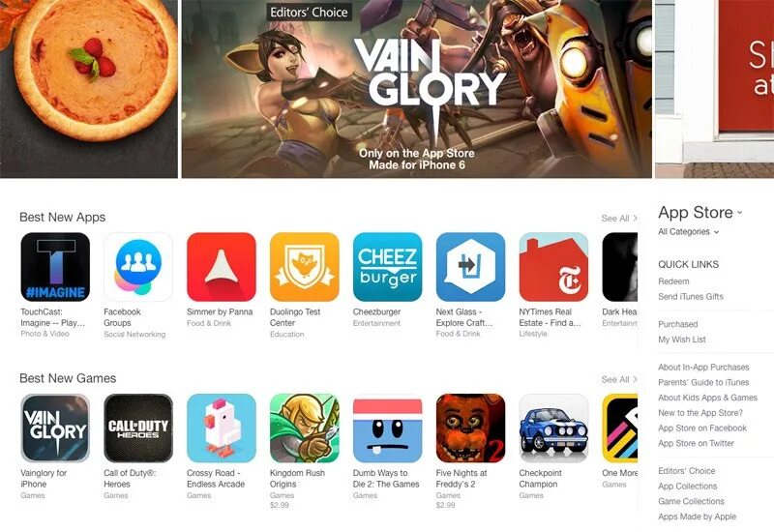Open My Wish List link

[x=682, y=340]
